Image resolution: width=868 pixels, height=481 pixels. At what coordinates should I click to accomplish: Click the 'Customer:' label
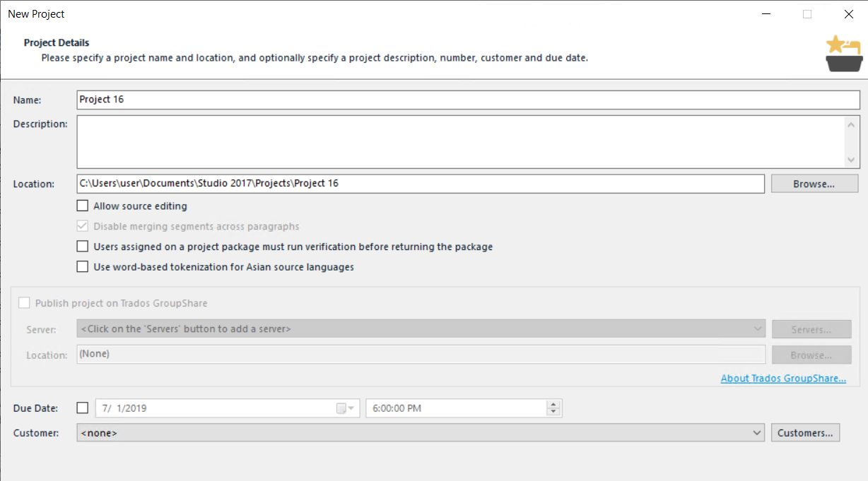(x=36, y=433)
